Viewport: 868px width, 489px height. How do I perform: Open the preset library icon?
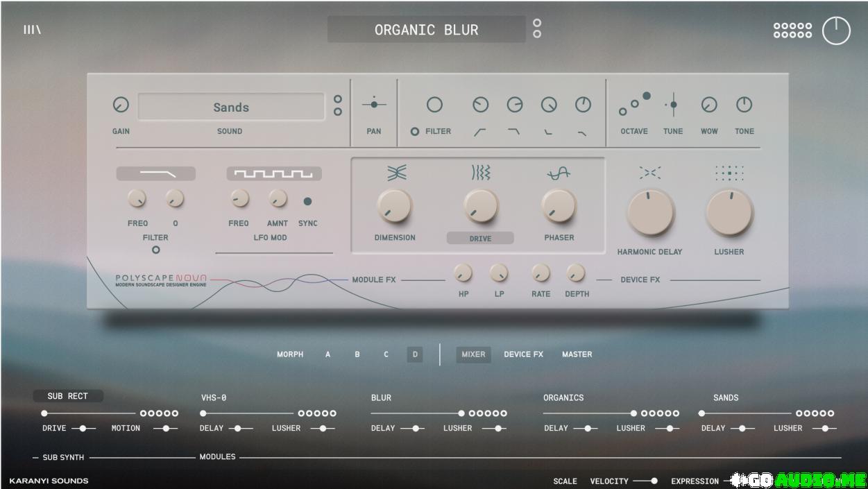[x=32, y=30]
